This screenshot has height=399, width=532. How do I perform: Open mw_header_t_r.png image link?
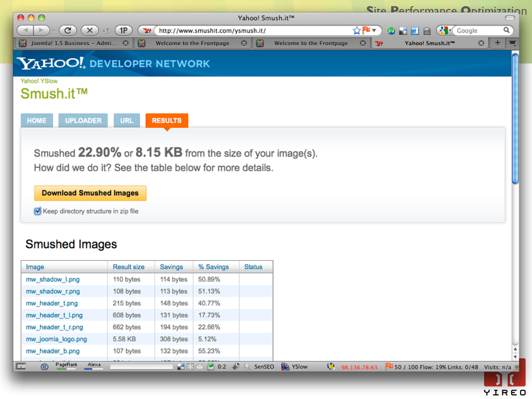[x=55, y=327]
